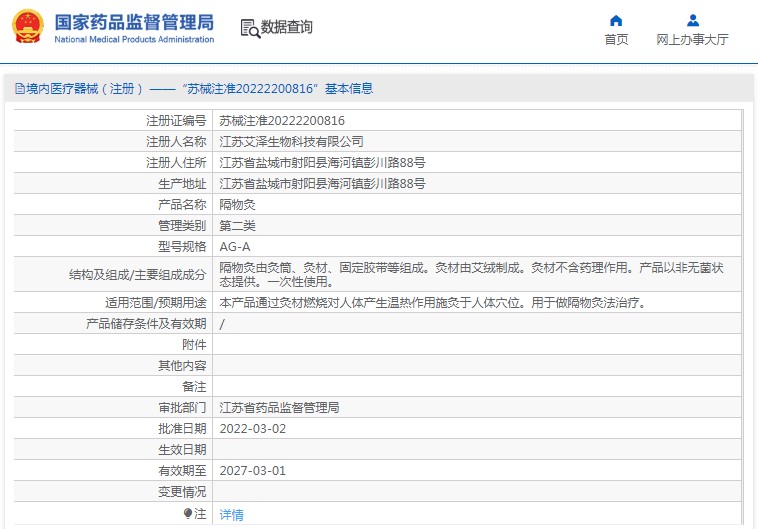This screenshot has width=758, height=529.
Task: Open the 详情 details link
Action: coord(231,514)
